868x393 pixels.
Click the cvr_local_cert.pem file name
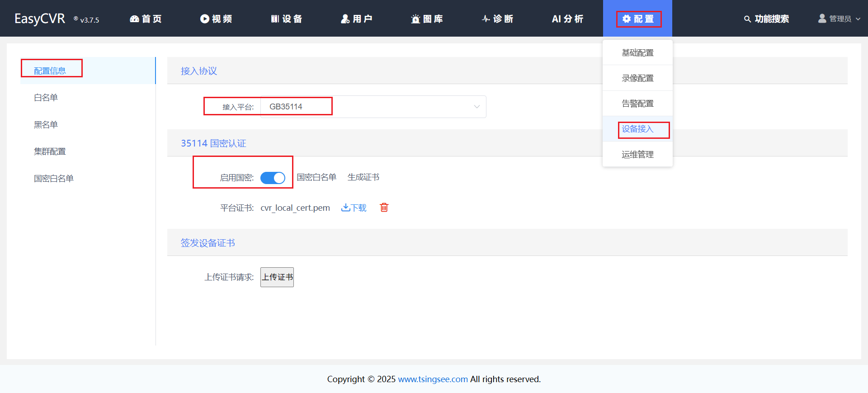(295, 208)
